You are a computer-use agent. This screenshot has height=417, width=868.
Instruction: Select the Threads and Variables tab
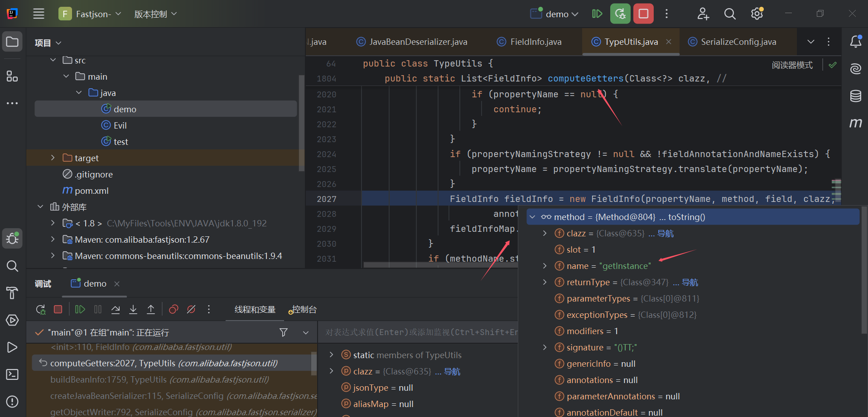click(255, 310)
